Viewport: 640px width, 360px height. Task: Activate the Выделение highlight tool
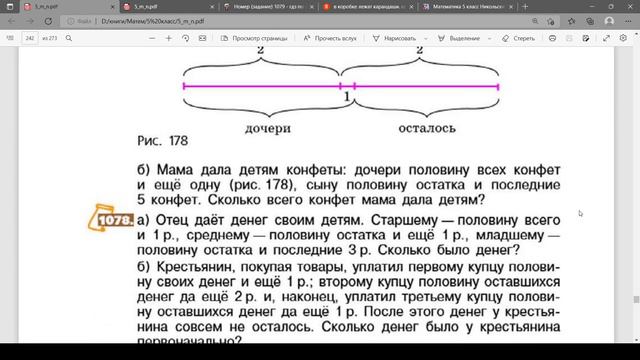459,38
